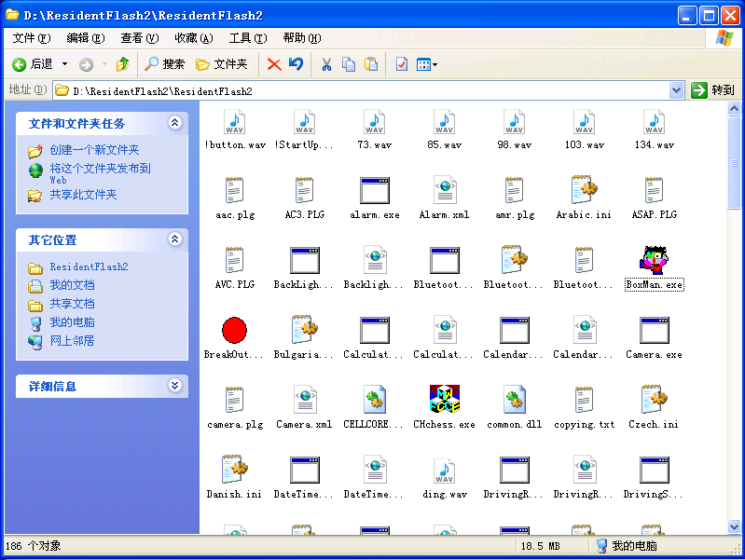Click the Undo arrow icon

coord(296,64)
